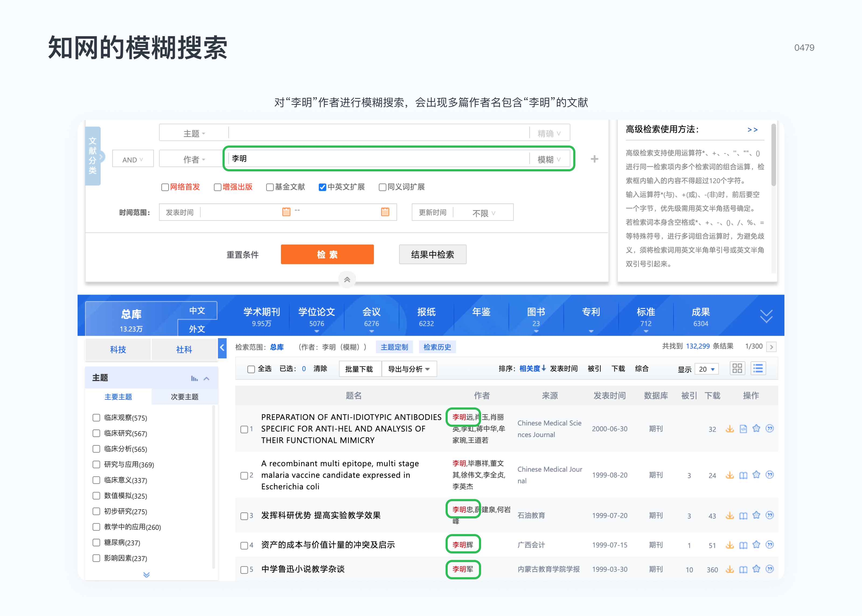
Task: Select the 临床观察(575) theme filter
Action: [96, 418]
